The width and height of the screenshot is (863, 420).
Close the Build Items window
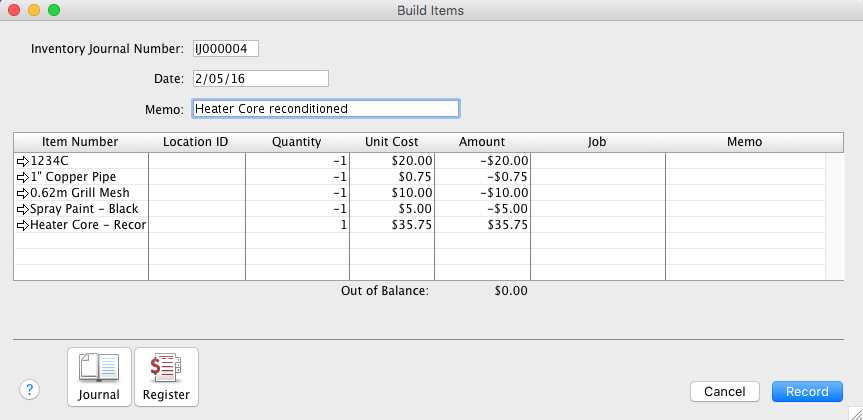coord(14,10)
